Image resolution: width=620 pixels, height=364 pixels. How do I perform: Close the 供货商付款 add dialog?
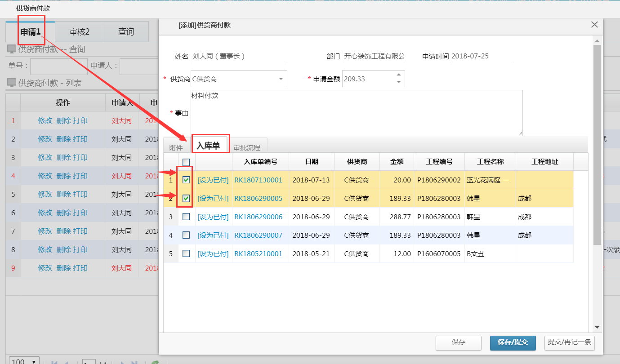pyautogui.click(x=594, y=25)
